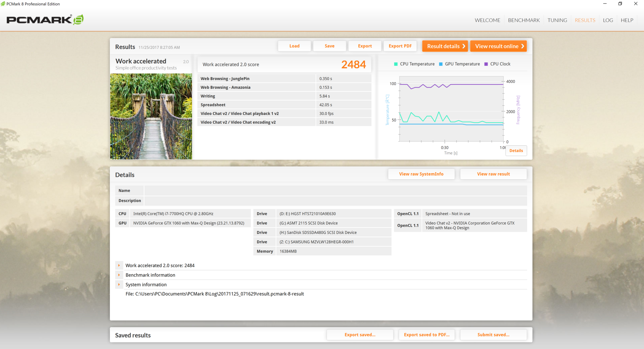This screenshot has width=644, height=349.
Task: Click the Description input field
Action: tap(335, 201)
